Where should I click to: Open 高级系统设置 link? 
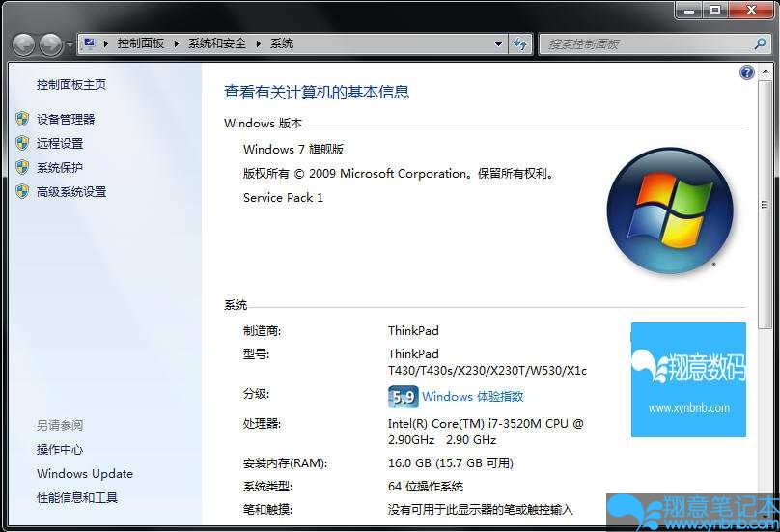pos(71,192)
